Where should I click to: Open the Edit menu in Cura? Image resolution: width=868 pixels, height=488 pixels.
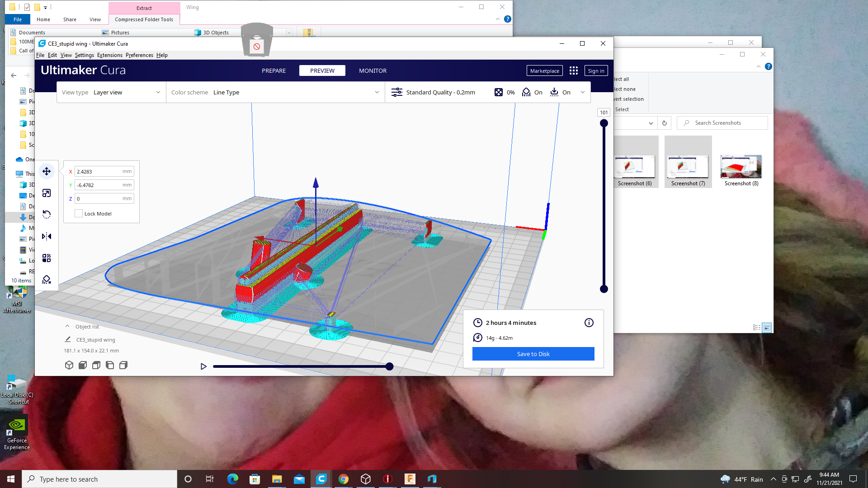click(52, 55)
